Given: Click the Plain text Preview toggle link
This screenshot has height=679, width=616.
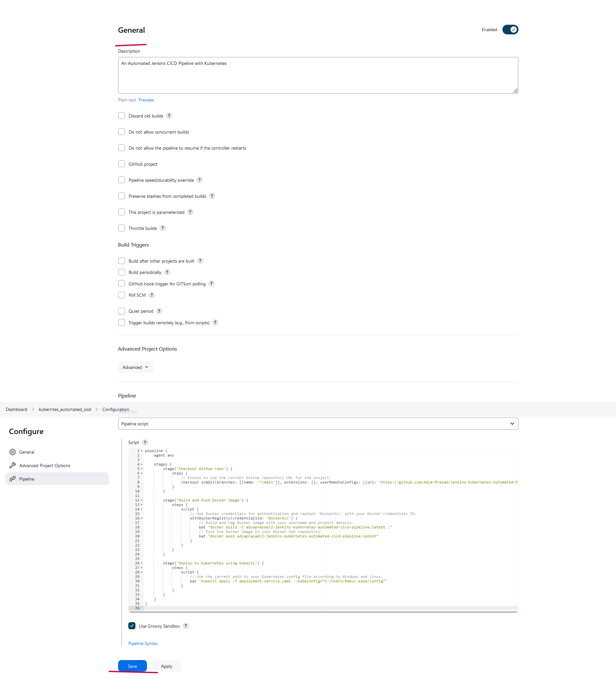Looking at the screenshot, I should tap(147, 100).
